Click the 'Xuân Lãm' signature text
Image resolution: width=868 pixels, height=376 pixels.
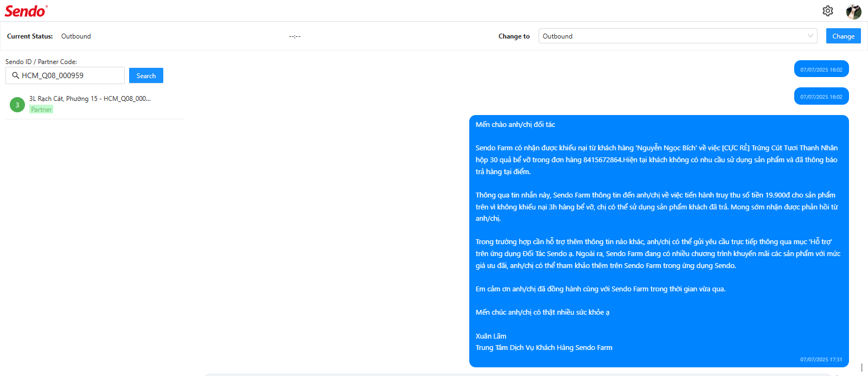tap(491, 336)
